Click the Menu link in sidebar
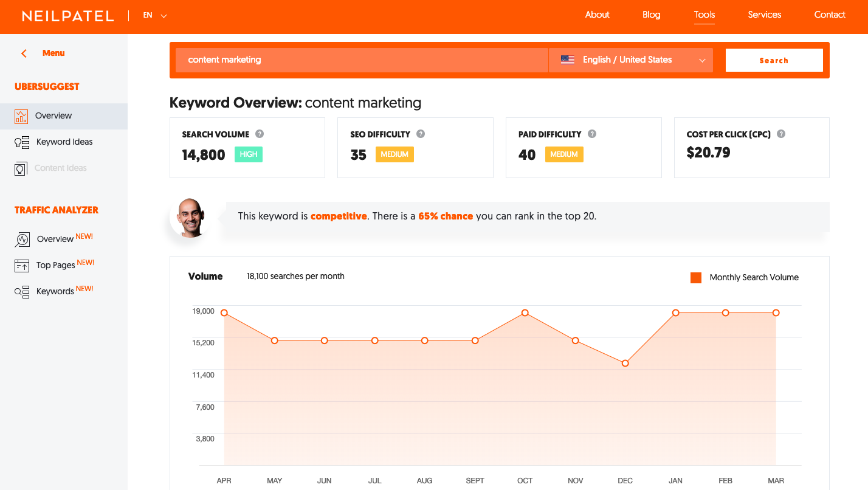This screenshot has height=490, width=868. pyautogui.click(x=53, y=53)
